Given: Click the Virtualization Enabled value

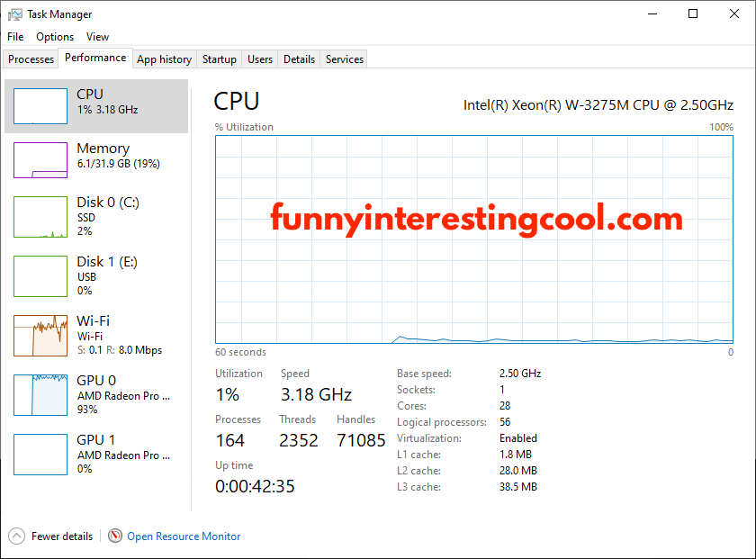Looking at the screenshot, I should click(518, 438).
